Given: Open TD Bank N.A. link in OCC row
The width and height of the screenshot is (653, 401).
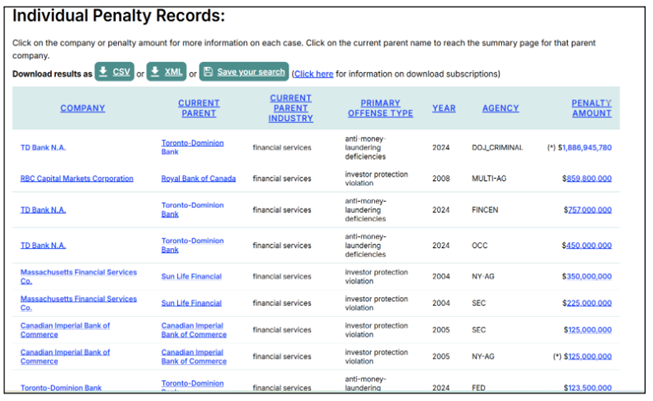Looking at the screenshot, I should [x=43, y=246].
